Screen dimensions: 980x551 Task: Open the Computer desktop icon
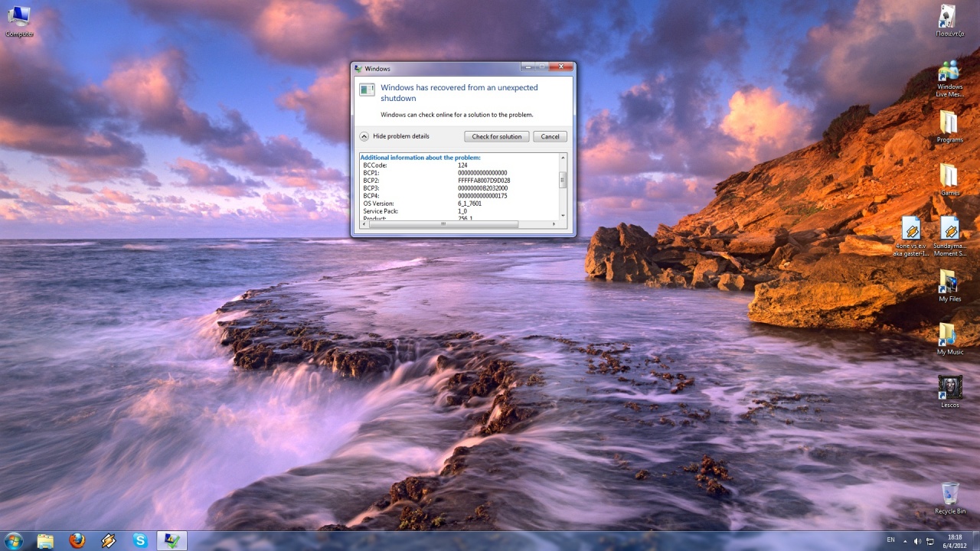tap(19, 21)
